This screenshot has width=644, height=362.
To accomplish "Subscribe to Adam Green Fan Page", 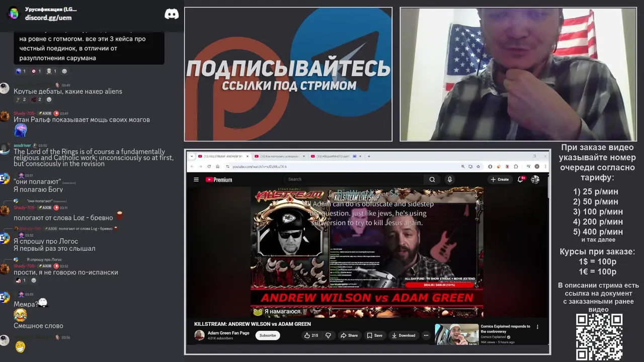I will [x=268, y=335].
